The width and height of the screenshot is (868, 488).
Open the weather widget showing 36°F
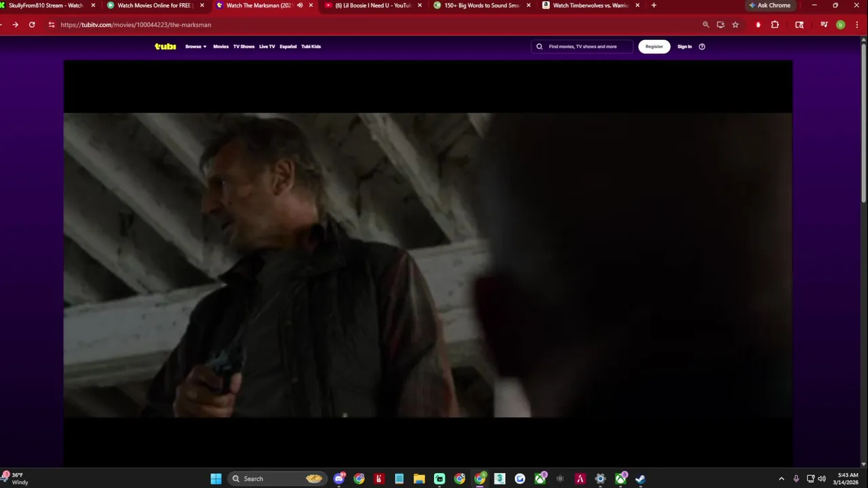(16, 479)
